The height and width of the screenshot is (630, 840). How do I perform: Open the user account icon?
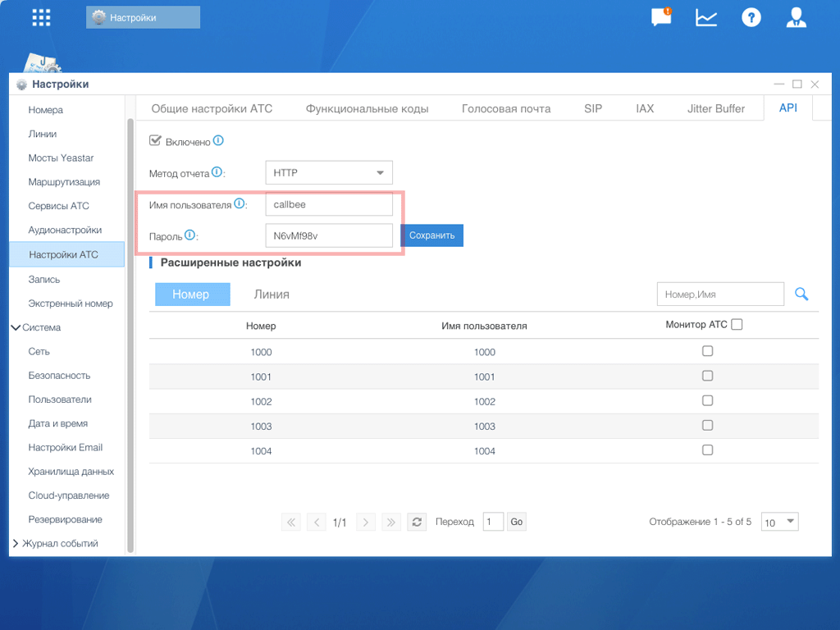click(796, 16)
